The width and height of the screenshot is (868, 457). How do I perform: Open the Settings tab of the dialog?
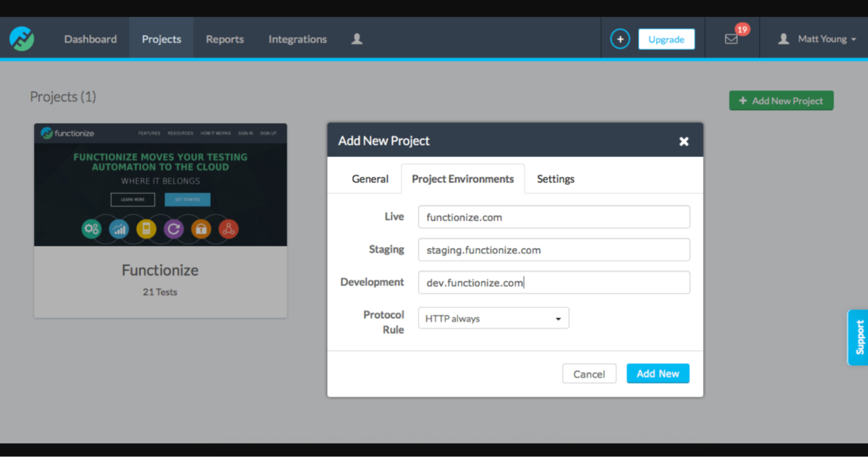[x=555, y=179]
